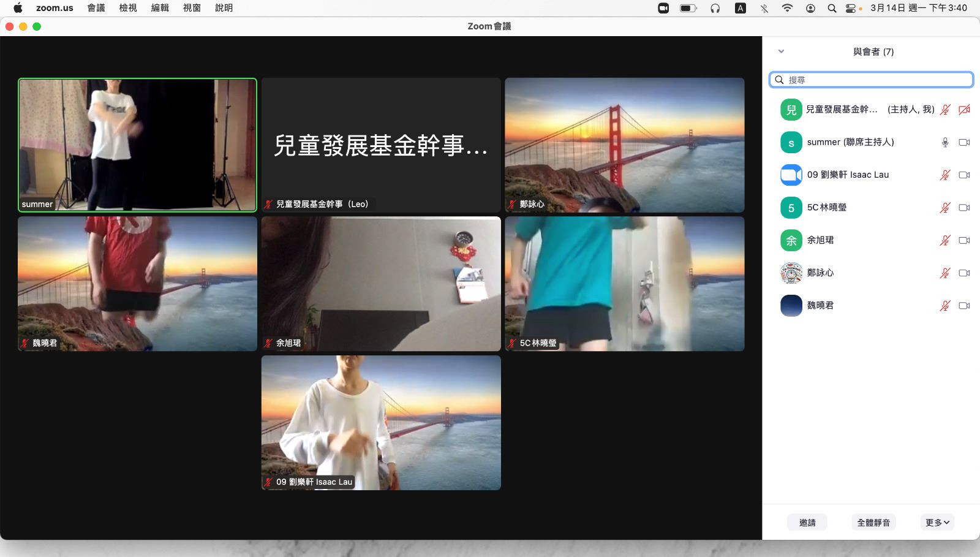980x557 pixels.
Task: Click the date and time in menu bar
Action: (919, 8)
